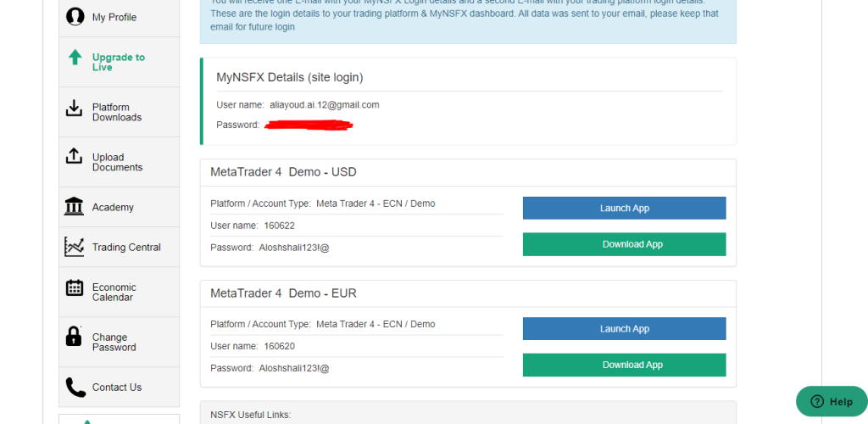Open Contact Us sidebar text

coord(117,388)
